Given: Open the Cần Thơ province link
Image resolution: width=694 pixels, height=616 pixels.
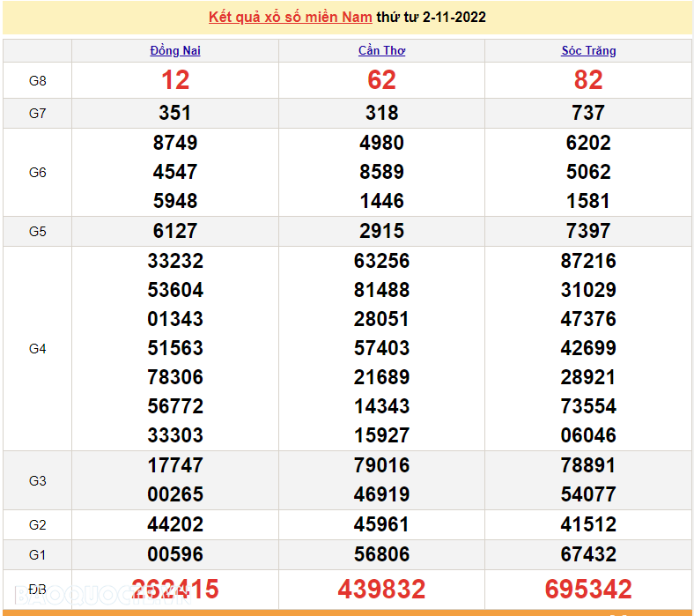Looking at the screenshot, I should pyautogui.click(x=381, y=51).
